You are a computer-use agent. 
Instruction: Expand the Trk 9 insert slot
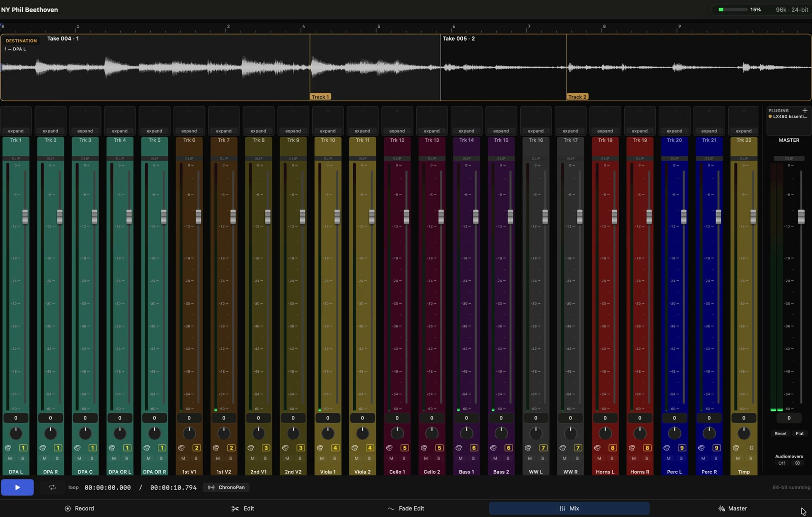tap(293, 131)
